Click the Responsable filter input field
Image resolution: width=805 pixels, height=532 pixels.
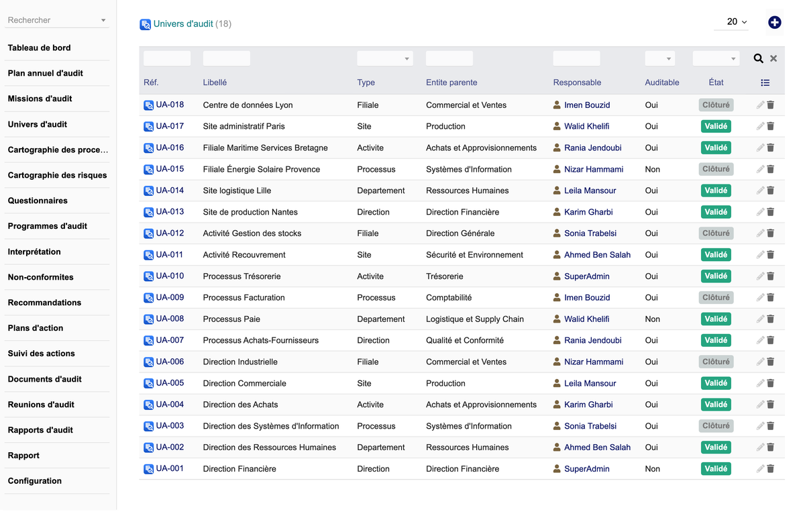577,58
